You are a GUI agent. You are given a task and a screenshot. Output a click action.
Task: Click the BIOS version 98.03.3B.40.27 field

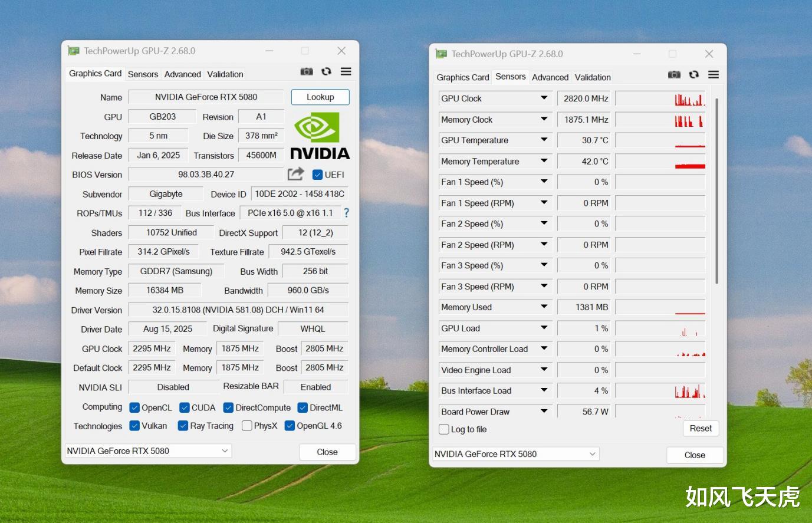click(x=206, y=175)
